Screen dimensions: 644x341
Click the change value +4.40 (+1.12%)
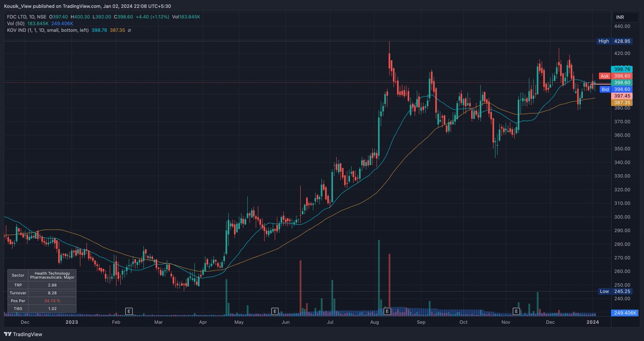[x=152, y=17]
